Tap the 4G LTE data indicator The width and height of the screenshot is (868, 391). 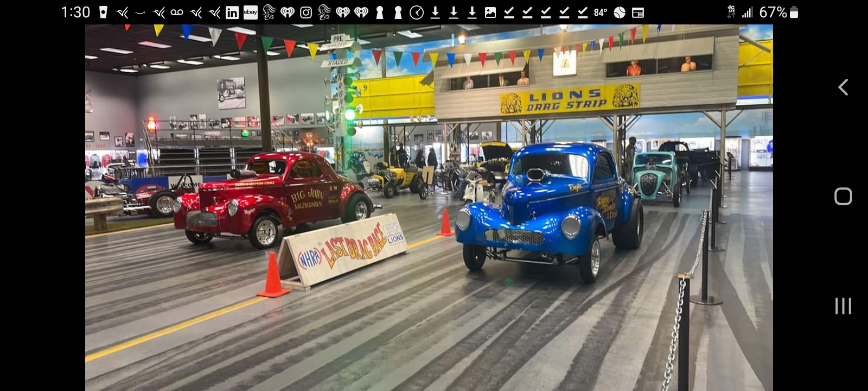tap(731, 12)
